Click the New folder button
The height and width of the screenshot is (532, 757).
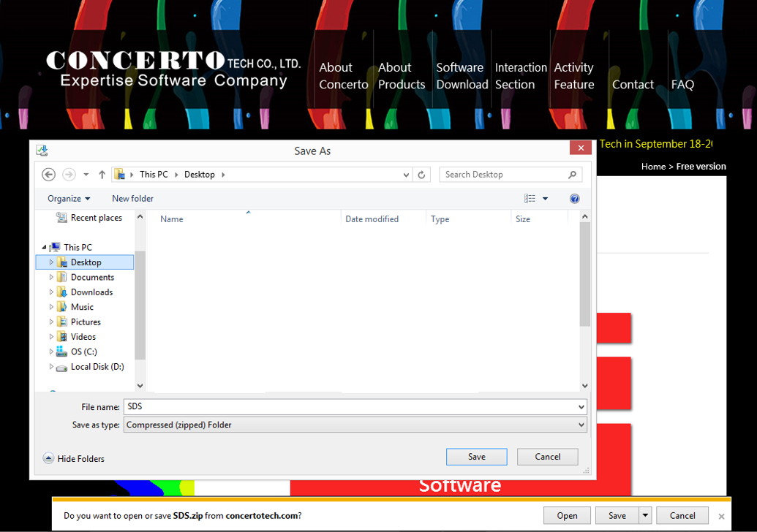132,199
